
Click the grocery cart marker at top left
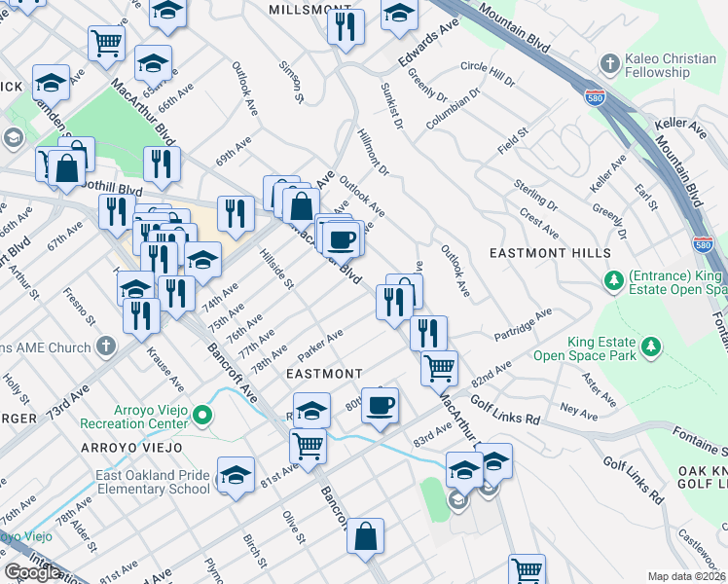tap(106, 44)
